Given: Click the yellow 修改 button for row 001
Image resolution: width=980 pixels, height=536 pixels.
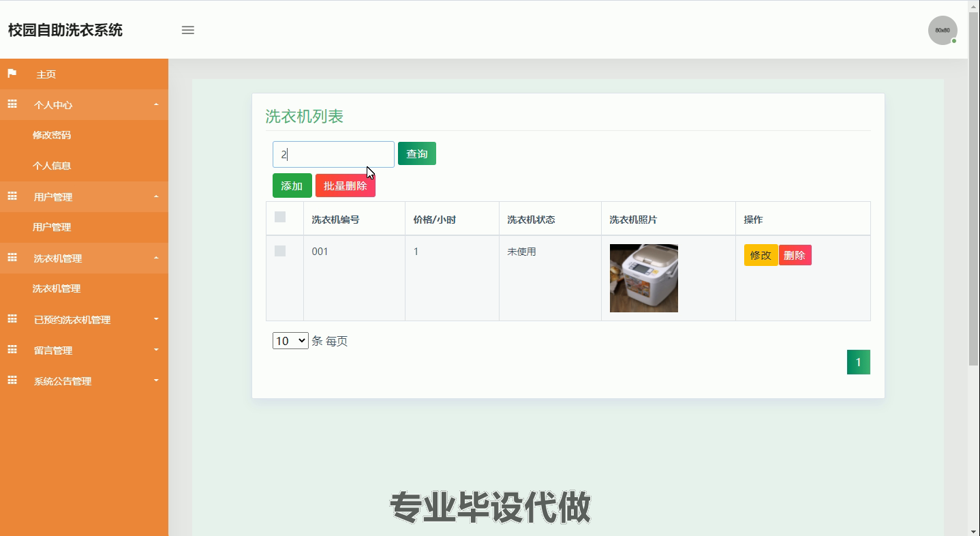Looking at the screenshot, I should (x=761, y=255).
